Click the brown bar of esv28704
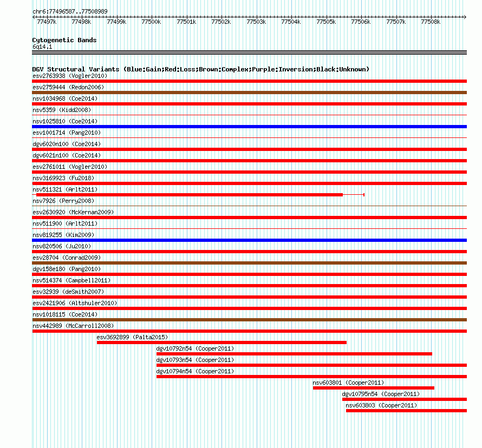 click(x=249, y=263)
